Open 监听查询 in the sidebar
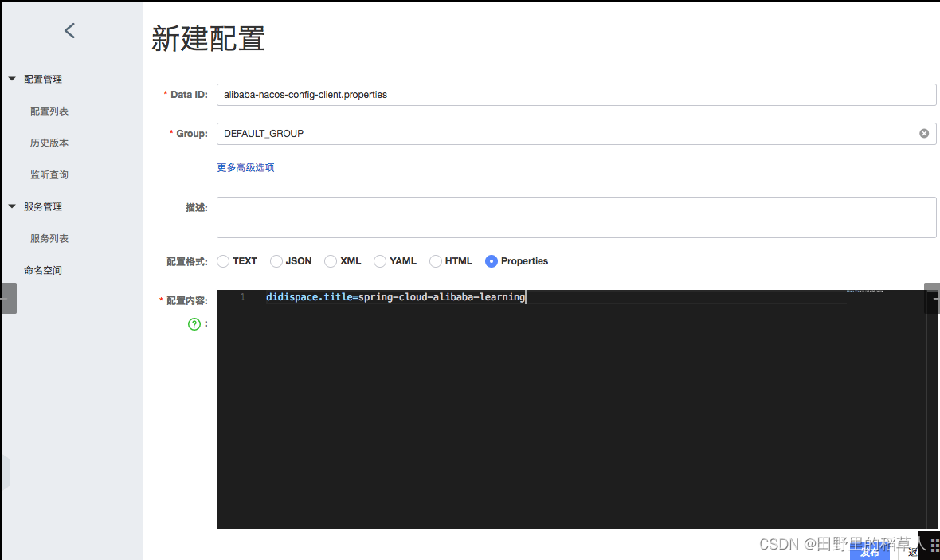This screenshot has height=560, width=940. tap(49, 174)
